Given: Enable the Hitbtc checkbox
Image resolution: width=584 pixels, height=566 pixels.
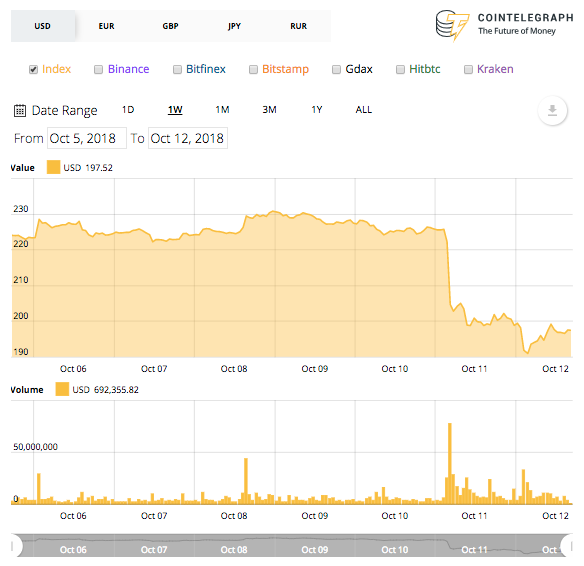Looking at the screenshot, I should click(400, 69).
